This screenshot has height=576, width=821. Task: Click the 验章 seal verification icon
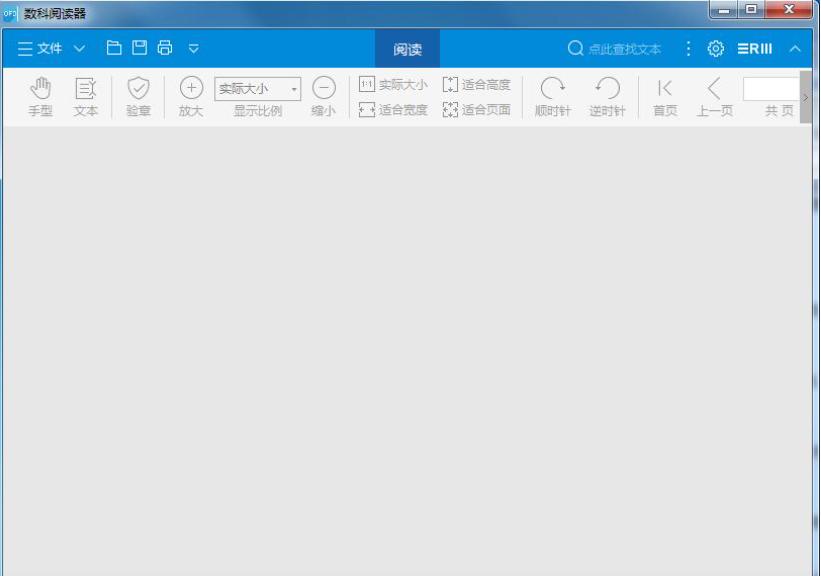pos(138,97)
